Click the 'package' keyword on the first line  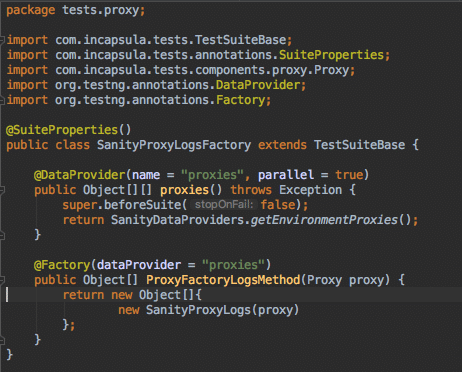31,10
